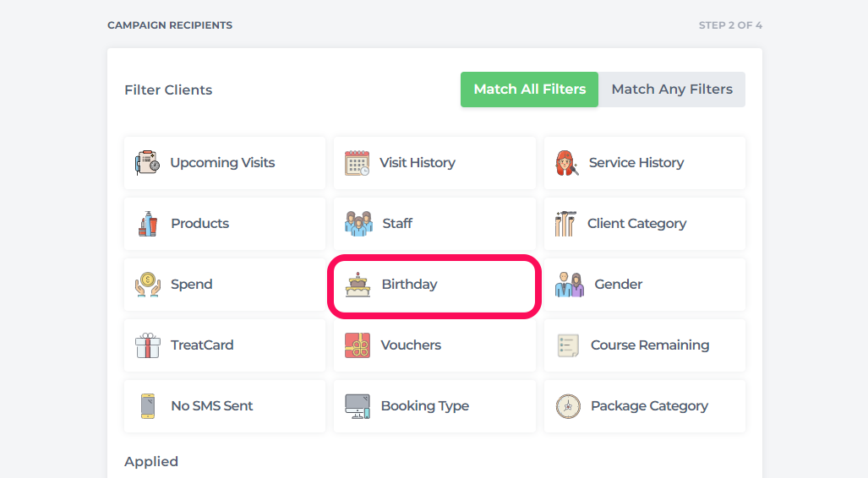This screenshot has height=478, width=868.
Task: Switch to Match Any Filters
Action: point(672,90)
